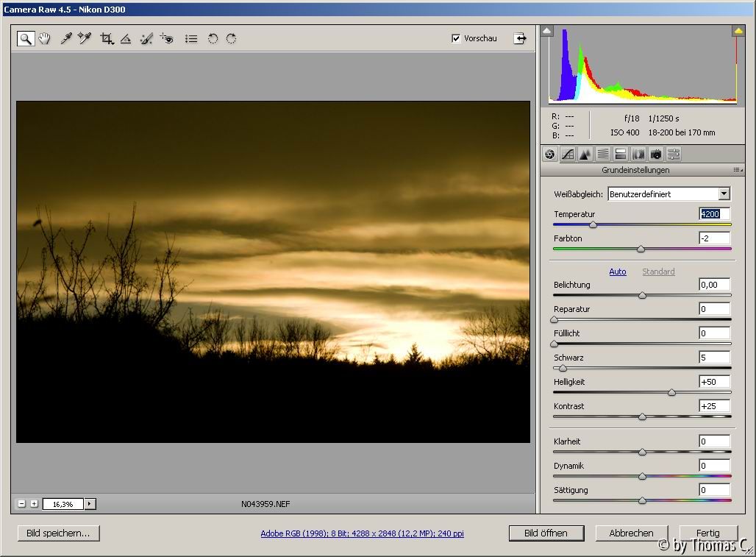The height and width of the screenshot is (557, 756).
Task: Toggle full screen mode icon
Action: click(x=520, y=39)
